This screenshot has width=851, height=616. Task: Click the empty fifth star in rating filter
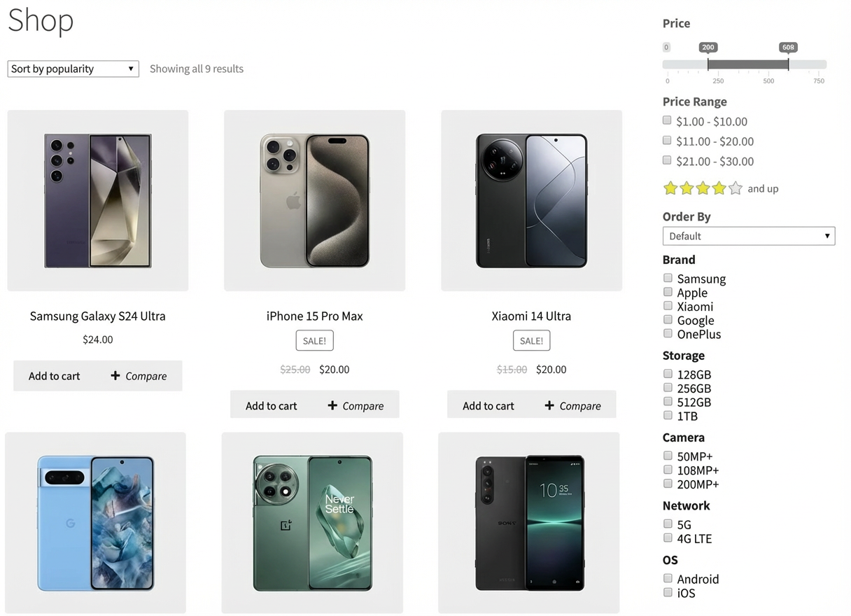(x=734, y=188)
